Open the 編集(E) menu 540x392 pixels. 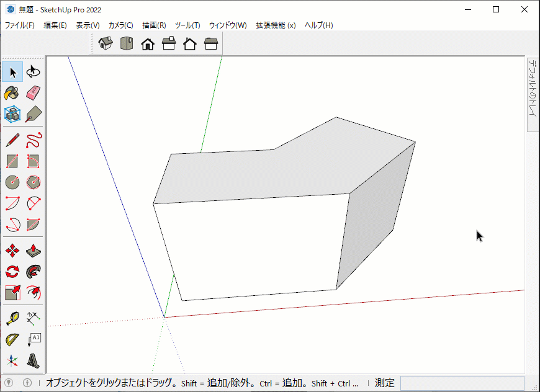tap(55, 25)
